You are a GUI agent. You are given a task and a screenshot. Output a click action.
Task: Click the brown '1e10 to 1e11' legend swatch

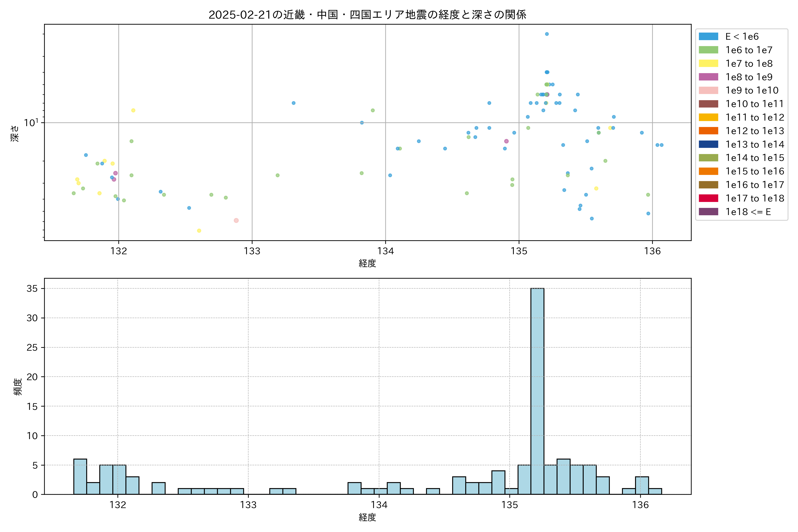coord(708,104)
